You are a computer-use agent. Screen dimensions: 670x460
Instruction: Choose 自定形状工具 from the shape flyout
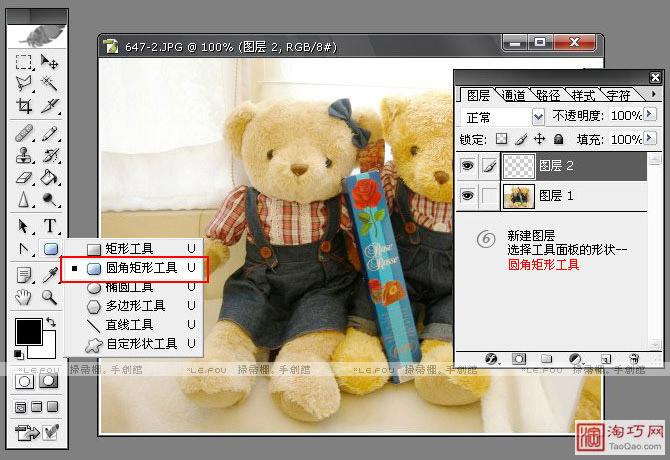pyautogui.click(x=134, y=344)
